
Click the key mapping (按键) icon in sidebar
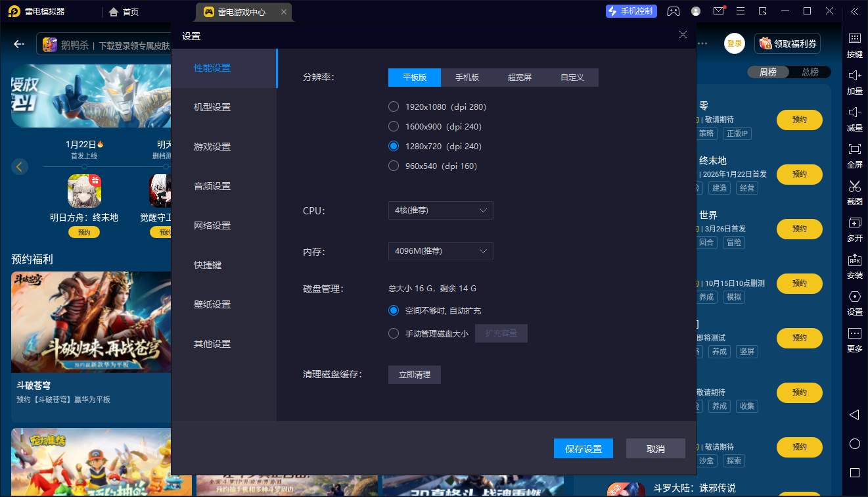(x=854, y=39)
